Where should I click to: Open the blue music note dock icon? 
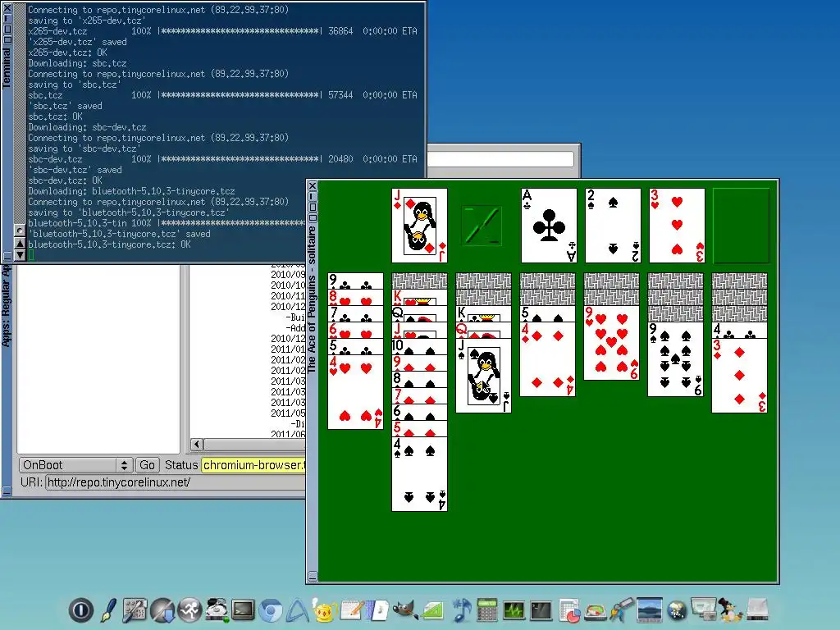pos(460,610)
